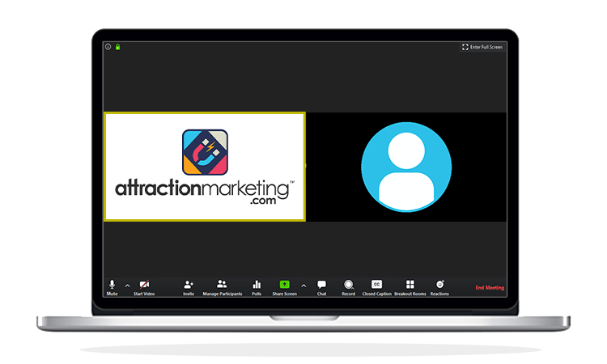This screenshot has width=607, height=364.
Task: Mute the microphone
Action: [x=112, y=287]
